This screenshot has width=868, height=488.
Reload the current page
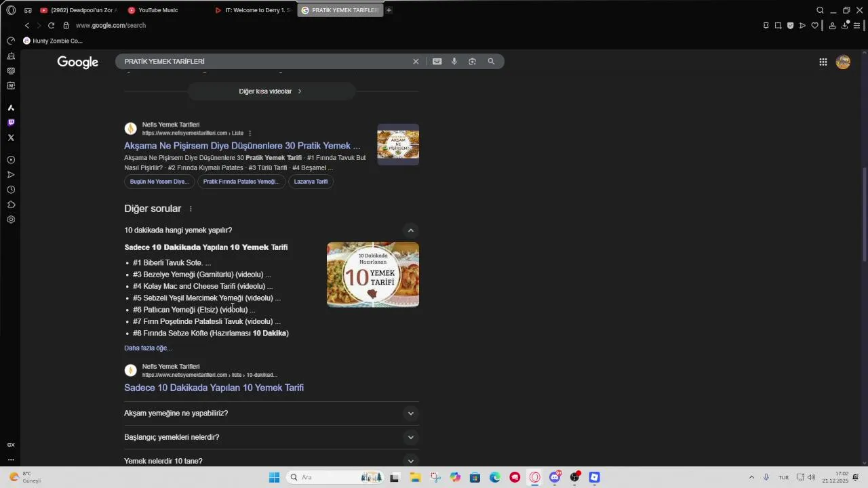[51, 25]
